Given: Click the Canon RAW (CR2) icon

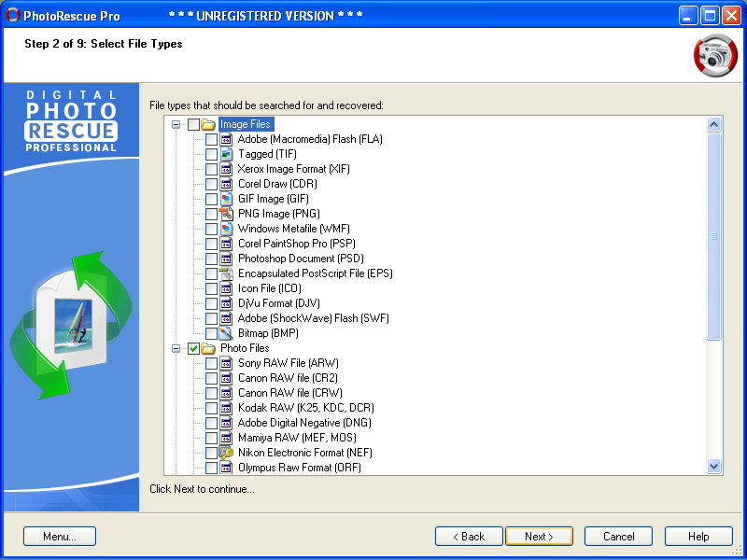Looking at the screenshot, I should click(x=226, y=378).
